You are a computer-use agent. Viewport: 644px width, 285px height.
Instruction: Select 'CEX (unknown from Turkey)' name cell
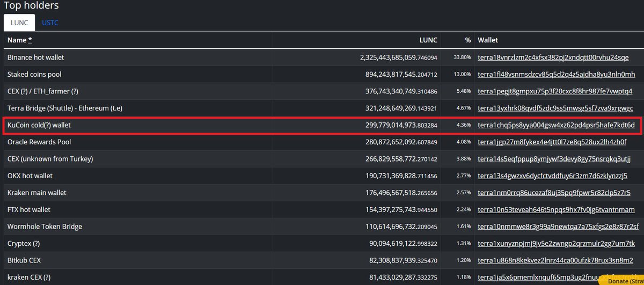click(50, 159)
